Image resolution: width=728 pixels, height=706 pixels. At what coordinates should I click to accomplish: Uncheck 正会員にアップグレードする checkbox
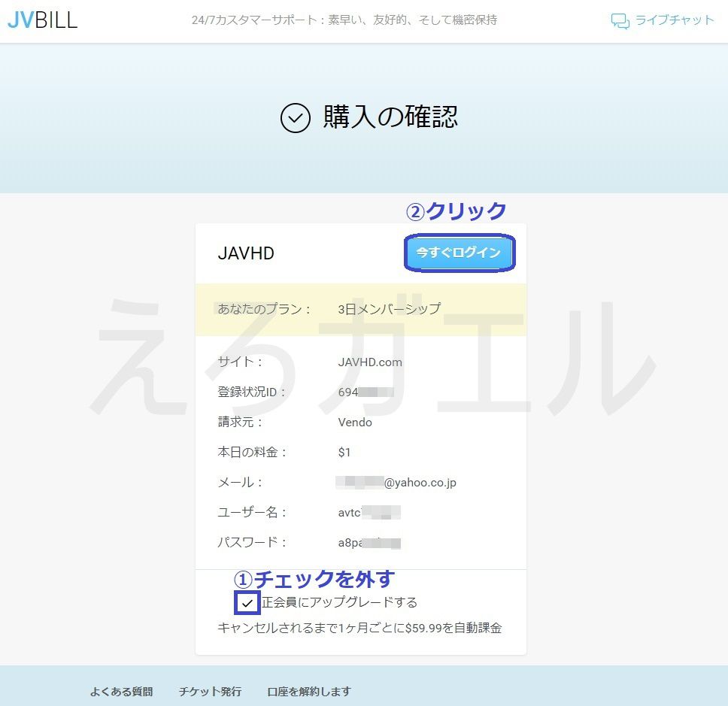tap(247, 602)
